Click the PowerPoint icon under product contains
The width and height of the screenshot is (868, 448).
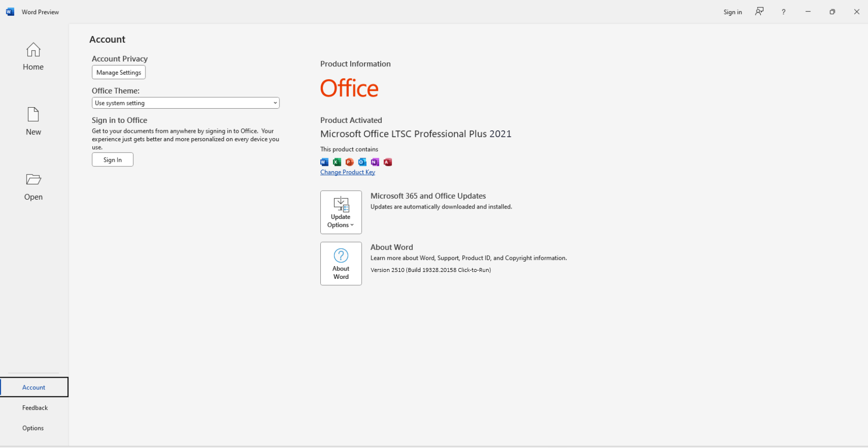pos(350,162)
